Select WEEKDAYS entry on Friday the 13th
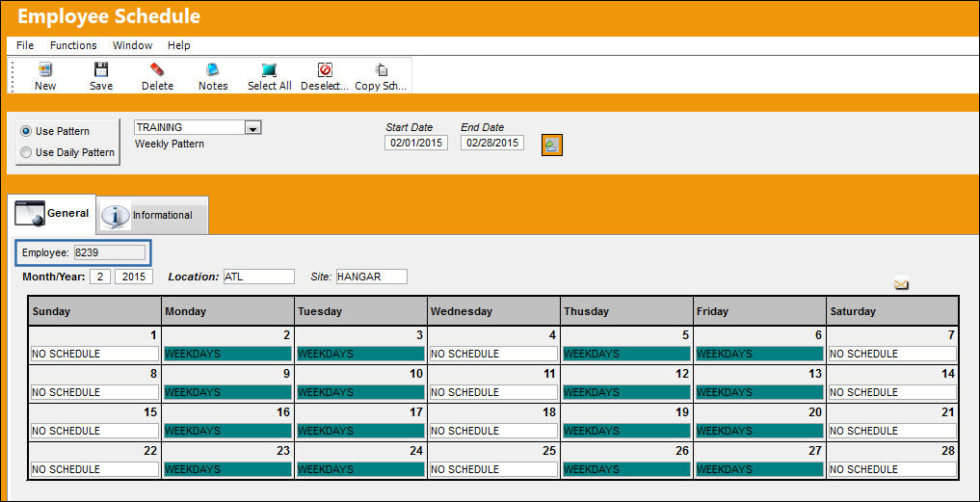The width and height of the screenshot is (980, 502). [760, 392]
